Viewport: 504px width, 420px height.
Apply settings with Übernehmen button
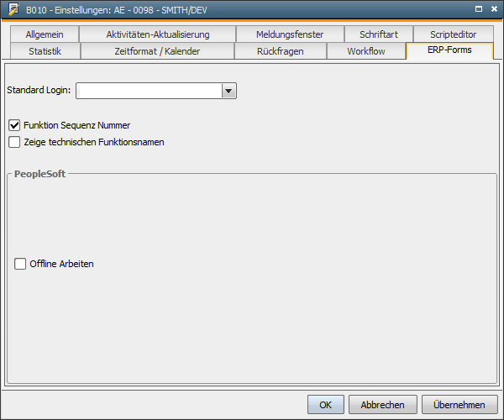tap(459, 404)
